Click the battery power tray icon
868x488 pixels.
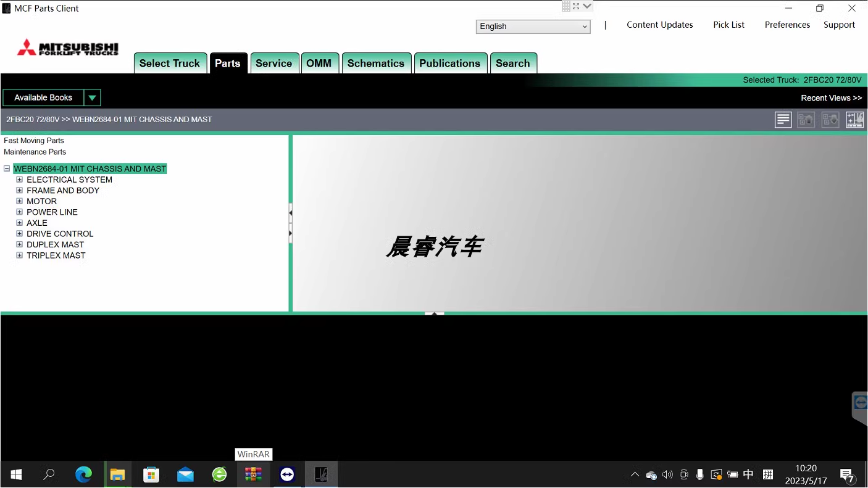tap(733, 474)
